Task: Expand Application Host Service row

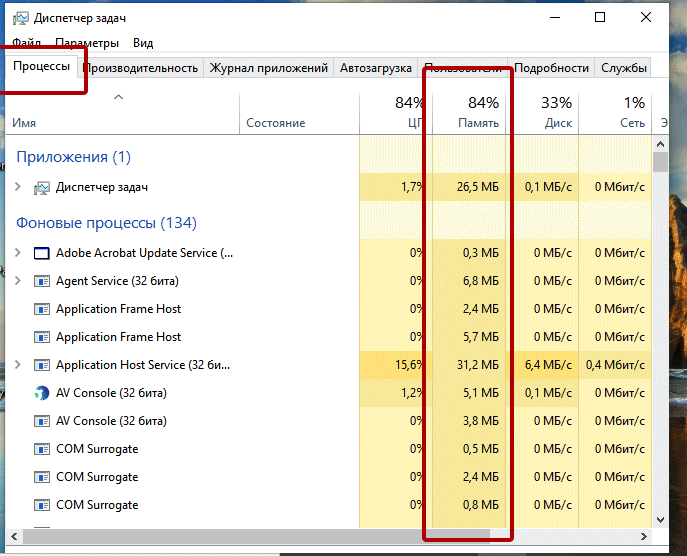Action: click(18, 365)
